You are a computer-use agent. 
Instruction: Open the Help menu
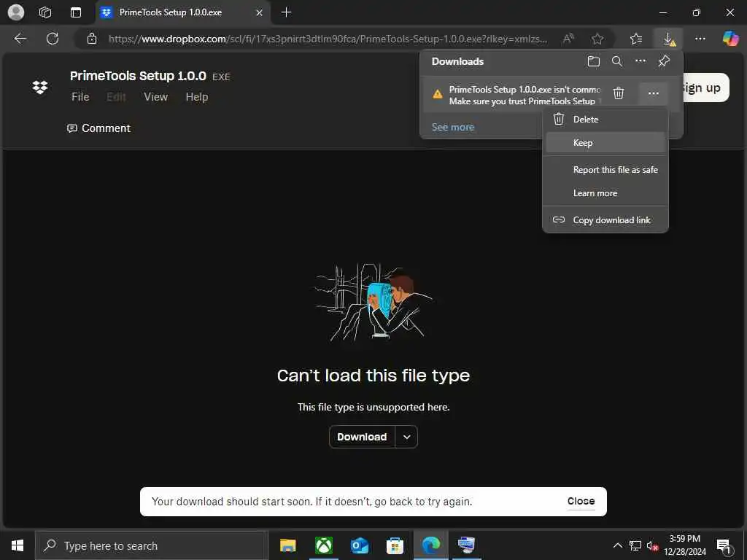(197, 97)
